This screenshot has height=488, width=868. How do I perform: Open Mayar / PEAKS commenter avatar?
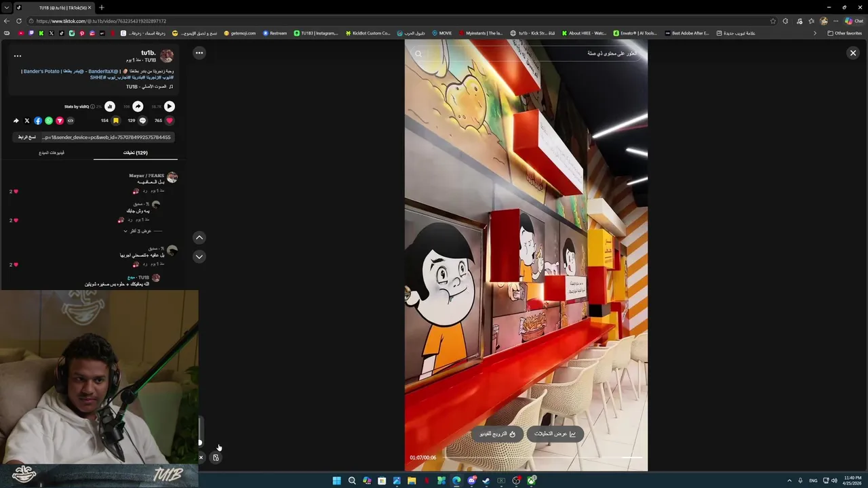[x=172, y=178]
